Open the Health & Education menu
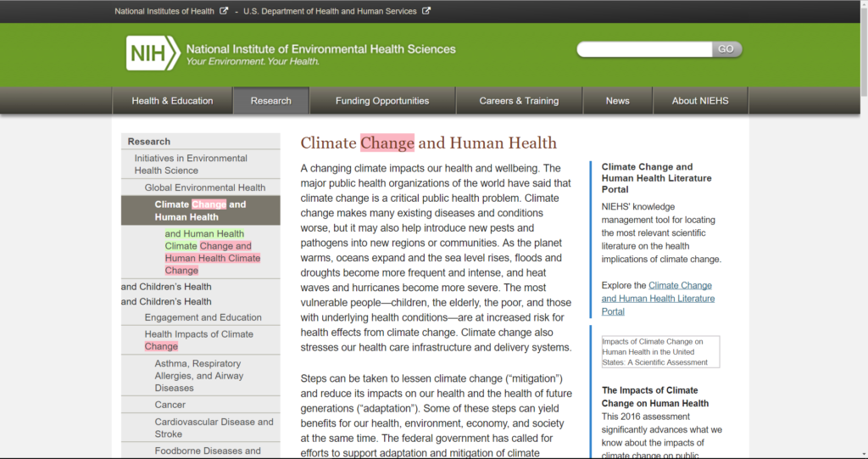Viewport: 868px width, 459px height. [x=172, y=101]
